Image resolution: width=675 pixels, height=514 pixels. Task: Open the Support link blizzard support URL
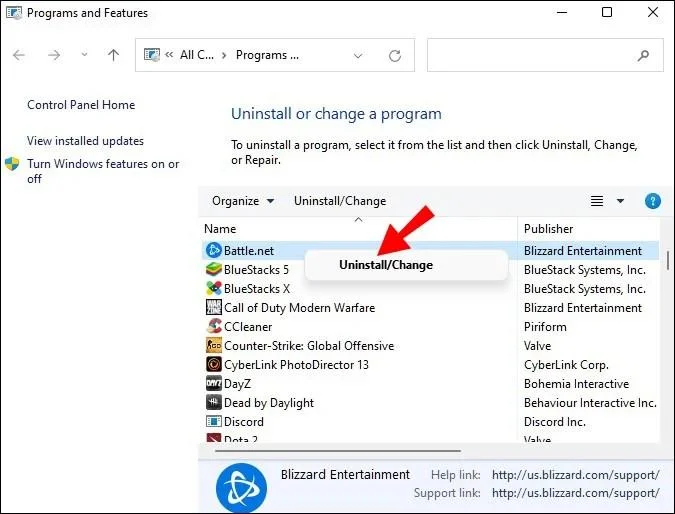[575, 493]
